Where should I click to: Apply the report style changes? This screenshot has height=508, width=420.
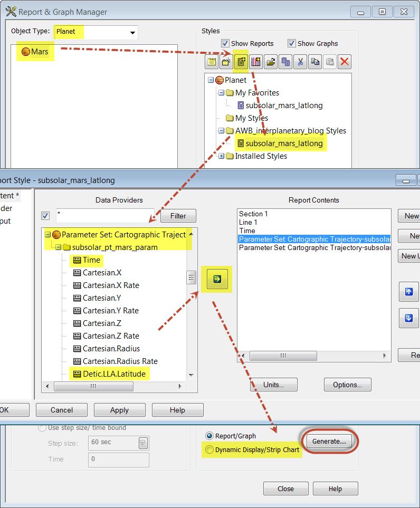[x=120, y=410]
